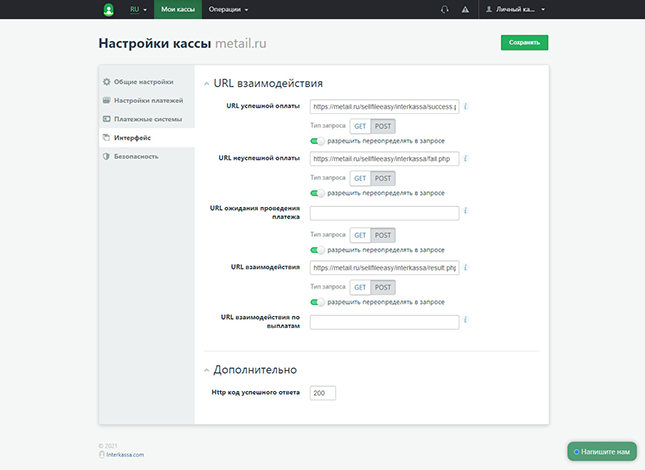Toggle override switch under URL успешной оплаты
This screenshot has height=470, width=645.
click(x=318, y=141)
